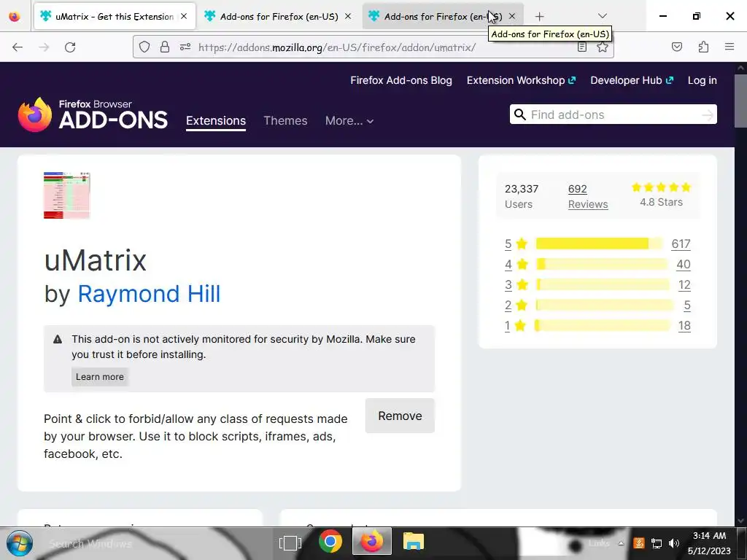Open 18 one-star review count

click(684, 326)
